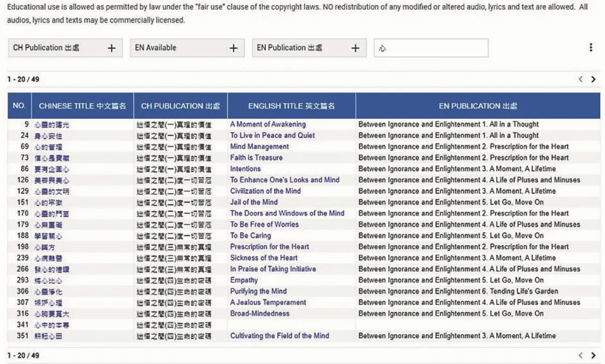Open 'Civilization of the Mind' link
Screen dimensions: 605x364
pos(265,191)
